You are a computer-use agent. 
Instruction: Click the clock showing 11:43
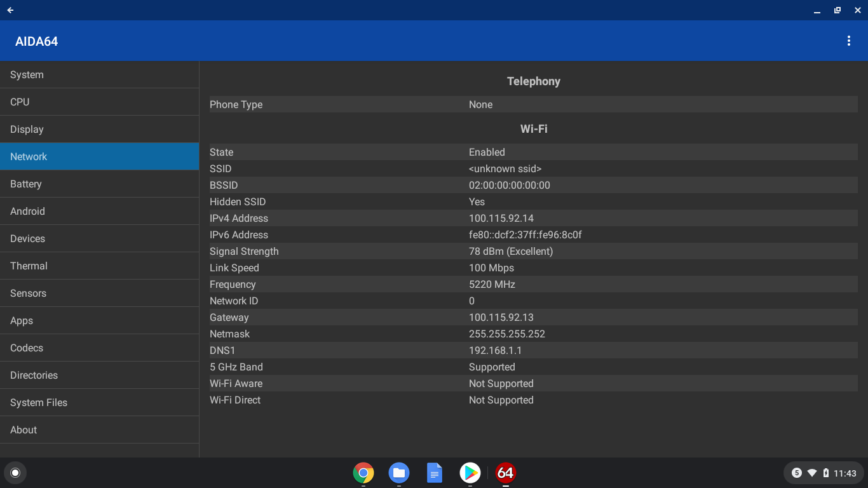[845, 473]
